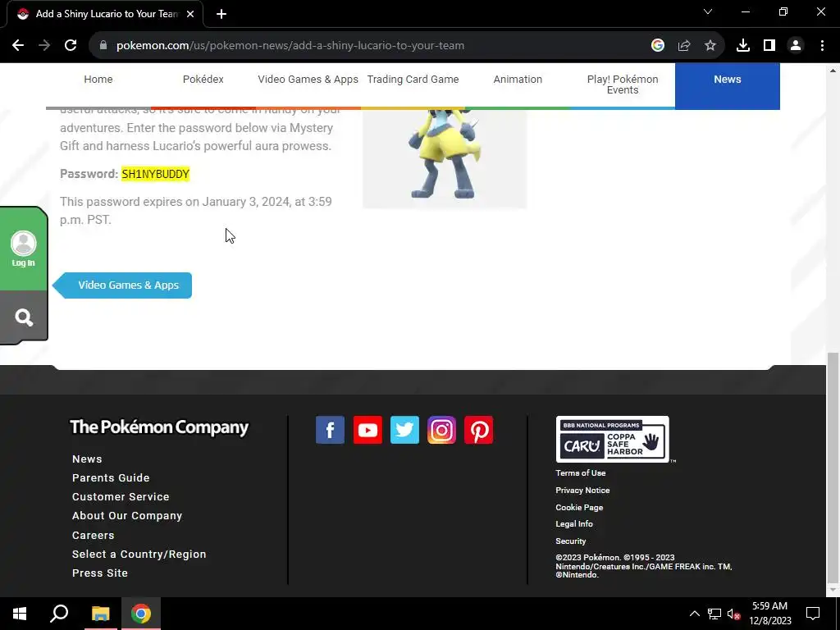This screenshot has height=630, width=840.
Task: Open Windows taskbar search
Action: (x=59, y=614)
